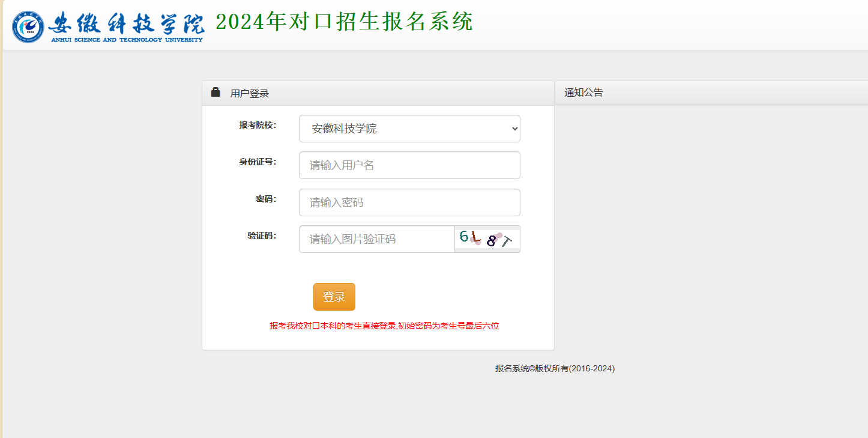Click the lock icon beside 用户登录

coord(215,93)
